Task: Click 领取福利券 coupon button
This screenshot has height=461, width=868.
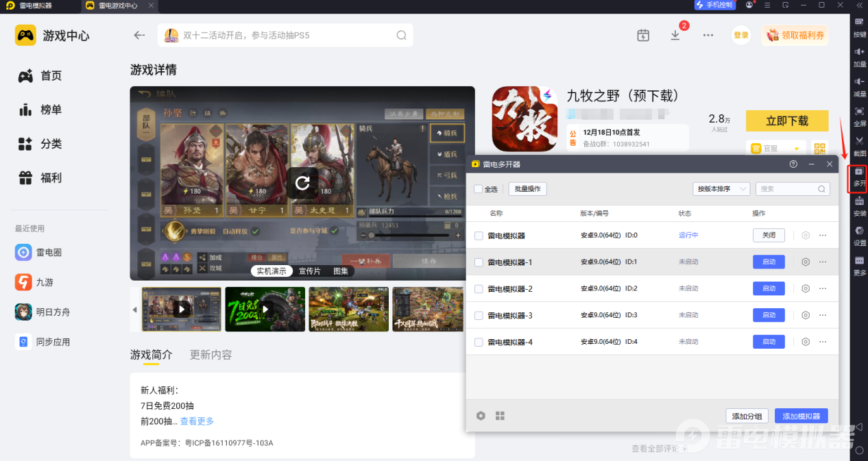Action: pos(795,35)
